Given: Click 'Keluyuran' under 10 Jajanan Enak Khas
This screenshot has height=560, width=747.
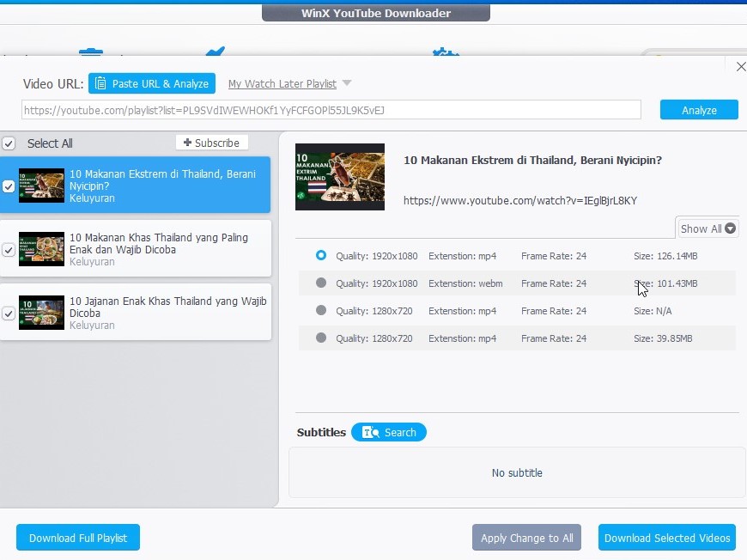Looking at the screenshot, I should click(x=92, y=326).
